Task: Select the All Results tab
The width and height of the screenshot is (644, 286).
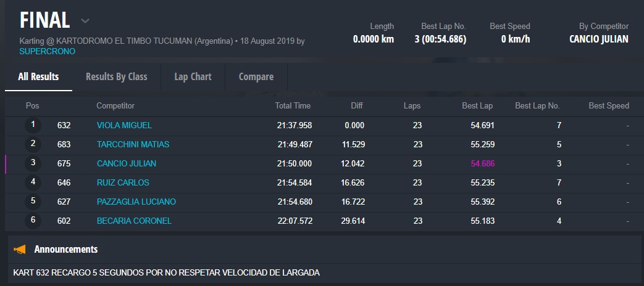Action: tap(38, 76)
